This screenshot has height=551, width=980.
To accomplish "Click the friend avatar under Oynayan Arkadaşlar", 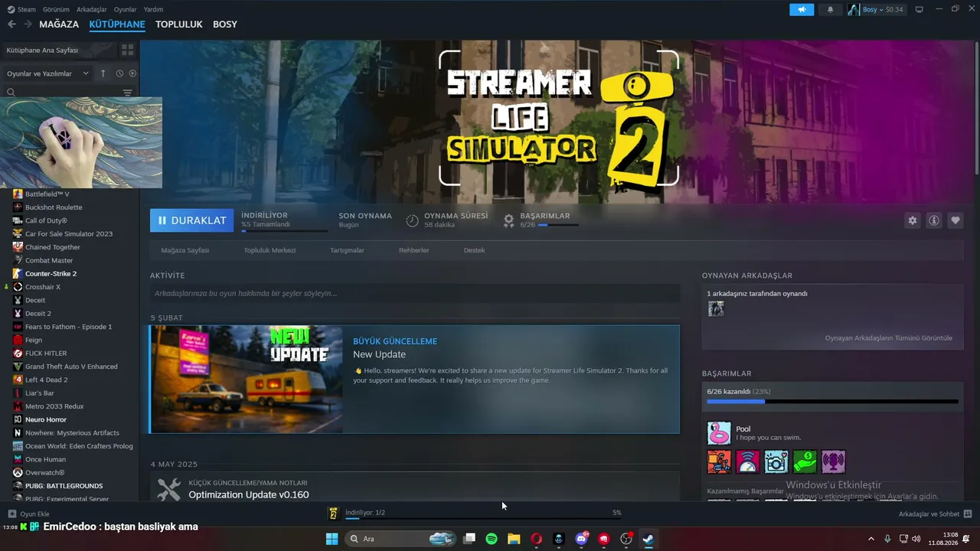I will [716, 308].
